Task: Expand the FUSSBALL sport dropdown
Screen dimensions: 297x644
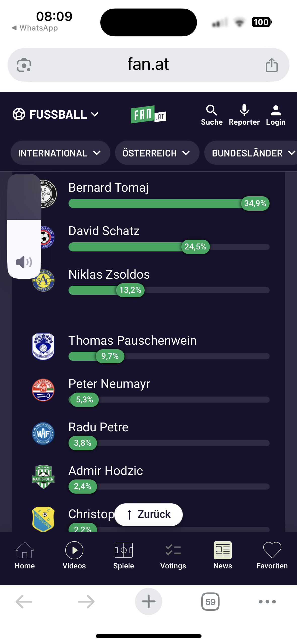Action: [x=56, y=114]
